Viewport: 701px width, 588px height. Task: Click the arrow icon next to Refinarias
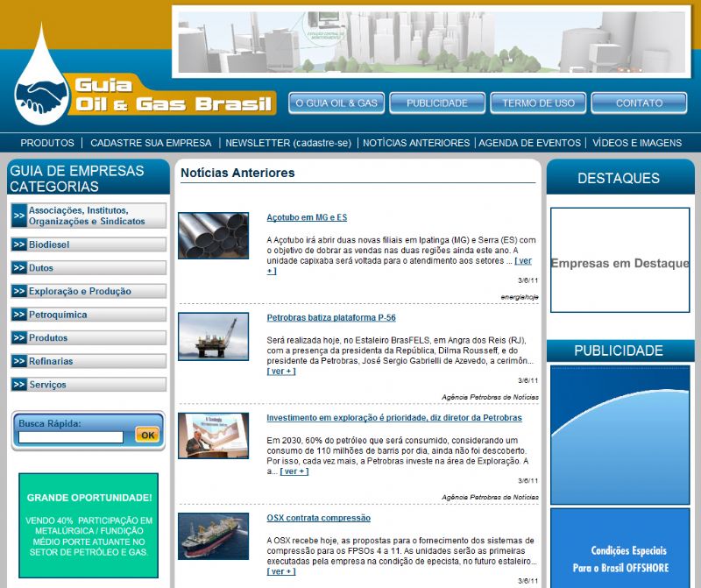[19, 361]
